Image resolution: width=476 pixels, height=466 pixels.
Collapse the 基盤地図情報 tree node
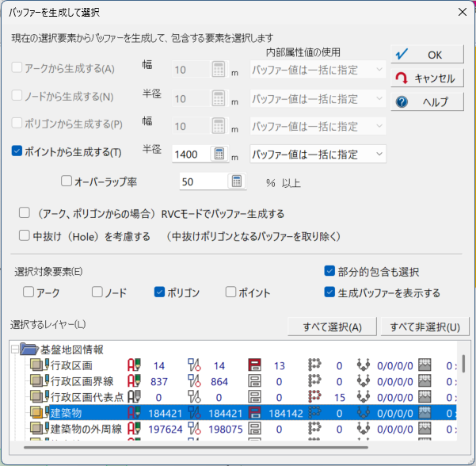(x=14, y=349)
